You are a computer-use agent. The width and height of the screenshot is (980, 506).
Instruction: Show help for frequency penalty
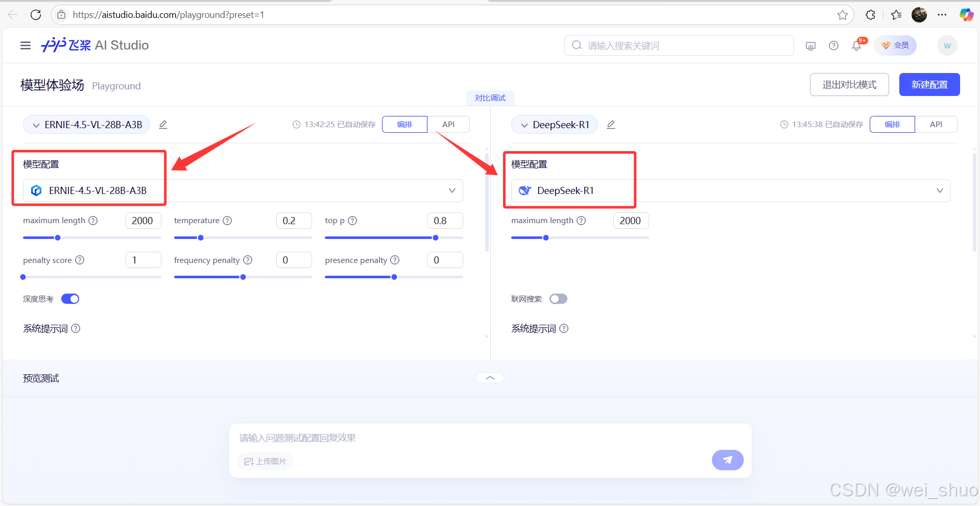pyautogui.click(x=248, y=260)
